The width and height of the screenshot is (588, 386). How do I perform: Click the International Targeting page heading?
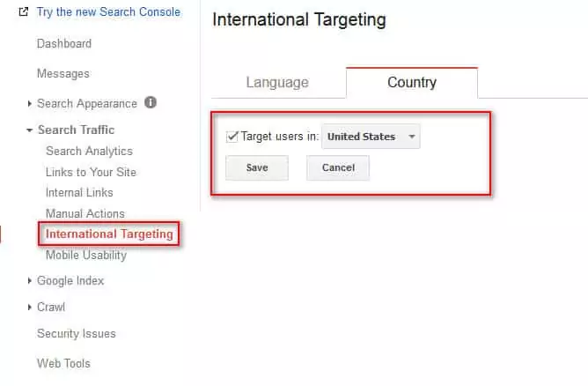pos(299,20)
